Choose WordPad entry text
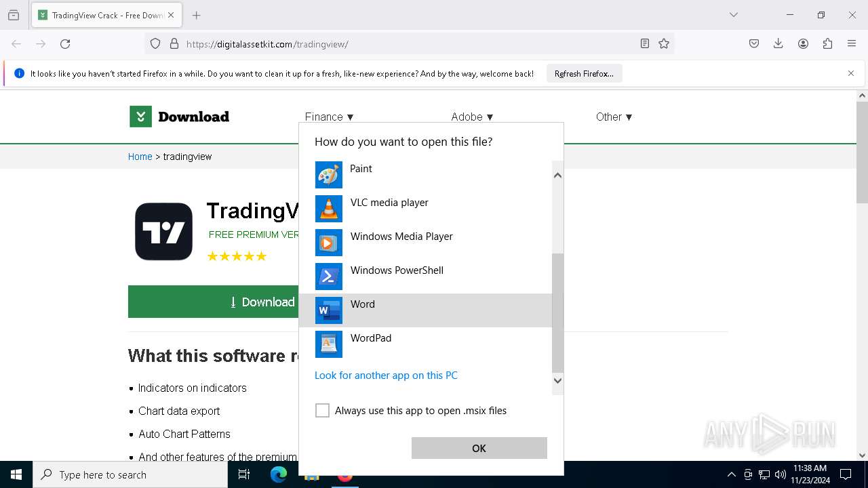Viewport: 868px width, 488px height. point(371,338)
